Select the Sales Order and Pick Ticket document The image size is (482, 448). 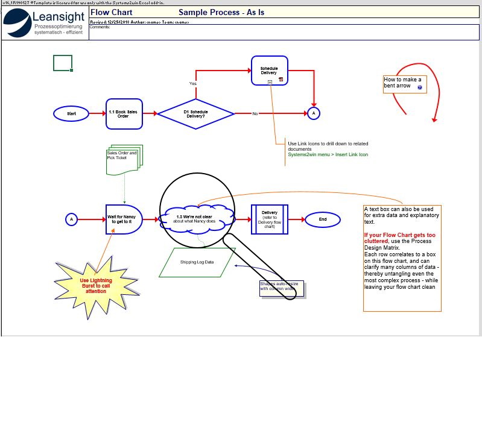click(x=123, y=160)
